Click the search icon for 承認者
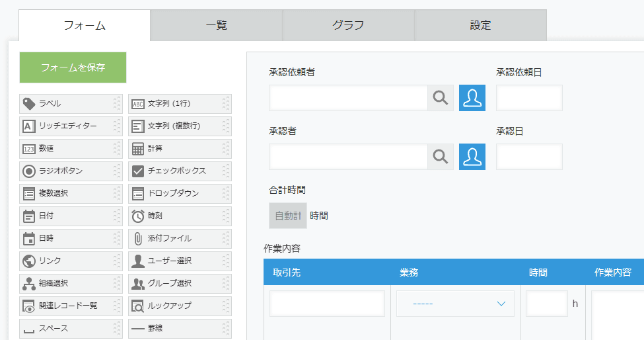Screen dimensions: 644x340 point(441,157)
